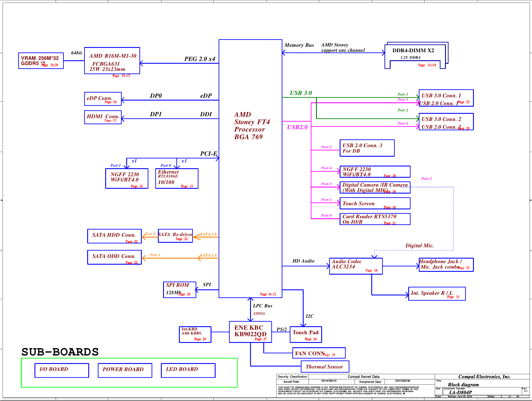Click the SATA Re-driver box
This screenshot has height=401, width=532.
point(175,236)
